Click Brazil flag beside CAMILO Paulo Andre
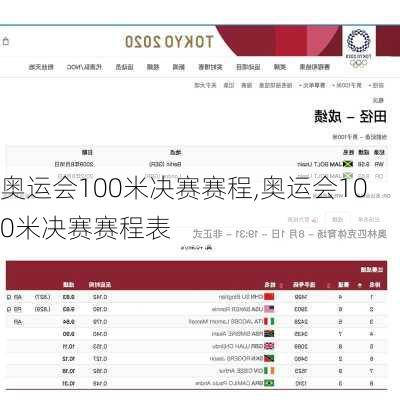The image size is (400, 400). (x=269, y=383)
